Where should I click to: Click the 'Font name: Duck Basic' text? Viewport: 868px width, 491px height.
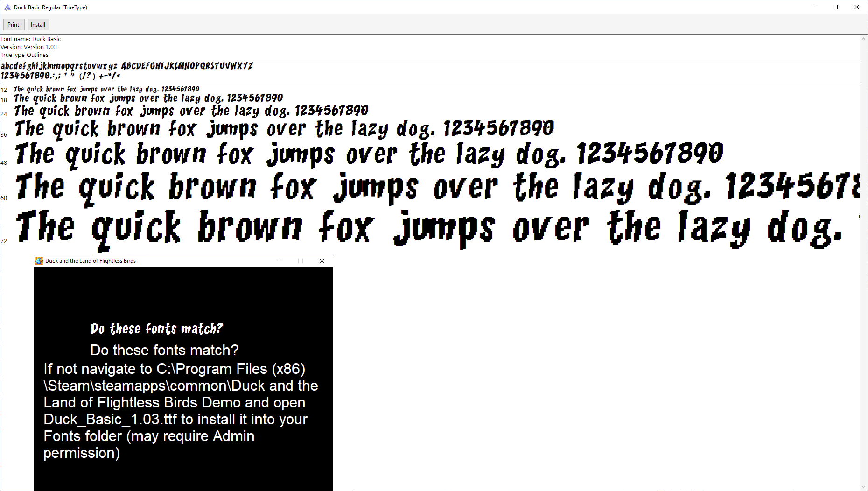31,39
